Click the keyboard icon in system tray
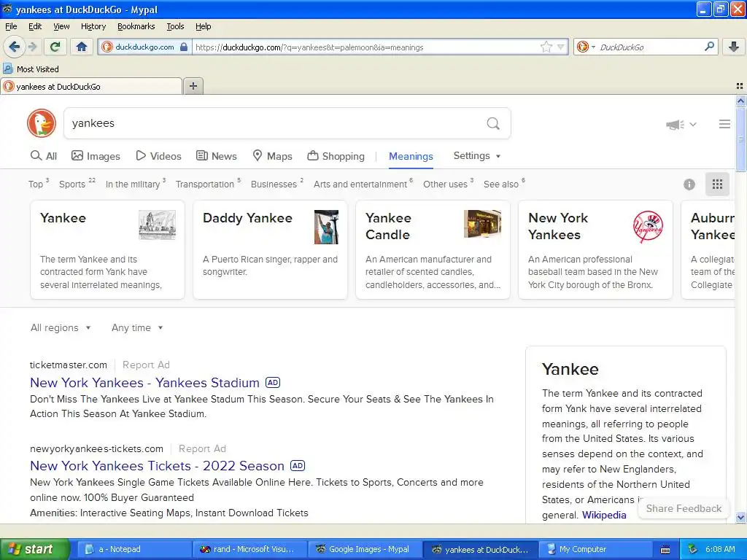This screenshot has width=747, height=560. 665,550
